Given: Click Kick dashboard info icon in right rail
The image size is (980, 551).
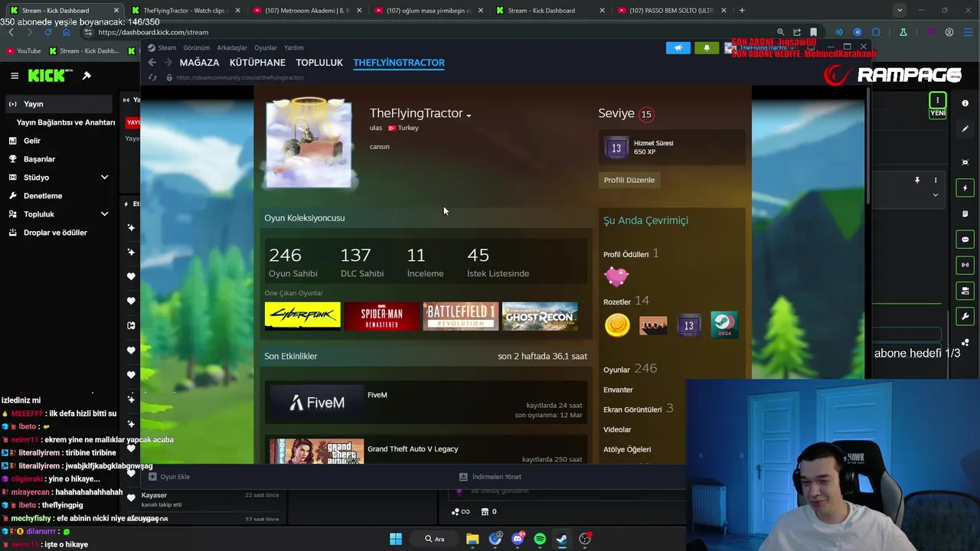Looking at the screenshot, I should (x=965, y=103).
